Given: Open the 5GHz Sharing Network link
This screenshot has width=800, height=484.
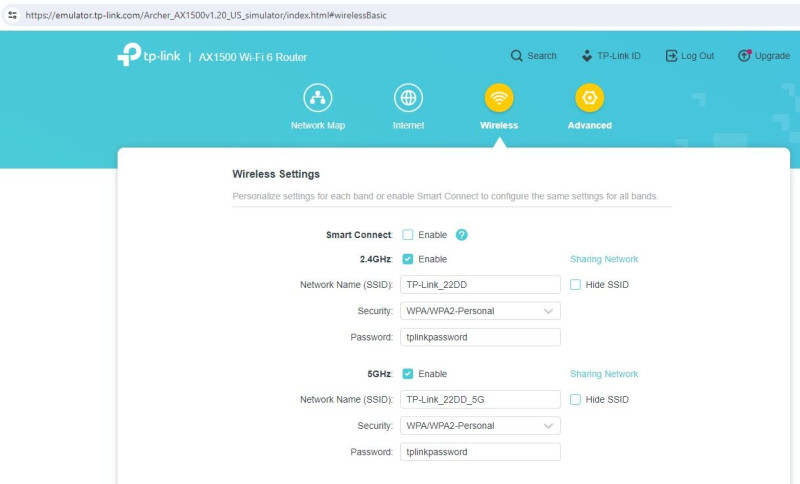Looking at the screenshot, I should (604, 374).
